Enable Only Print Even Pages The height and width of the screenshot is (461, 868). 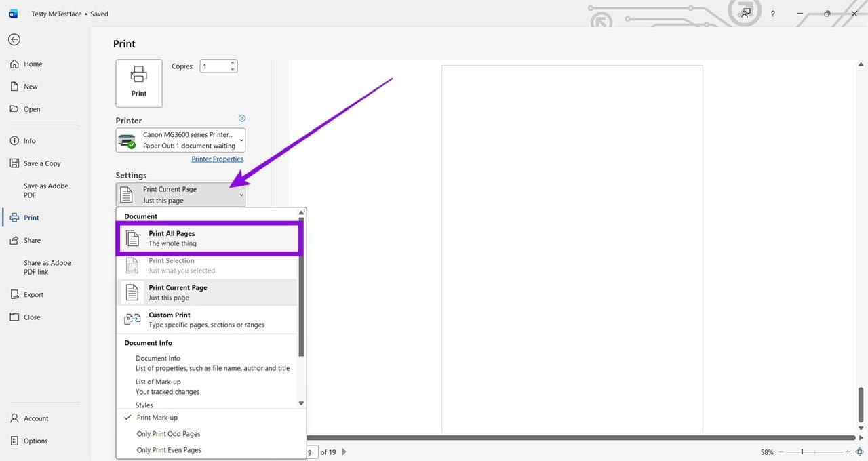coord(170,450)
